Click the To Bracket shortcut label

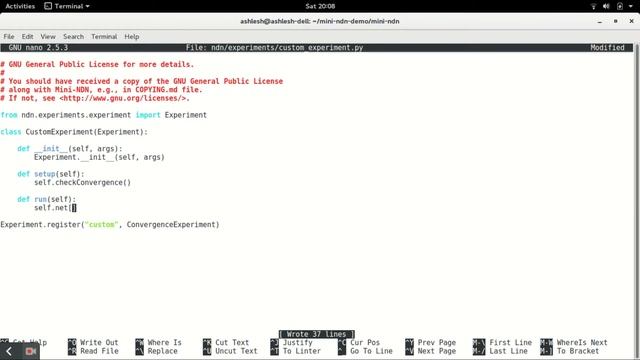click(578, 351)
